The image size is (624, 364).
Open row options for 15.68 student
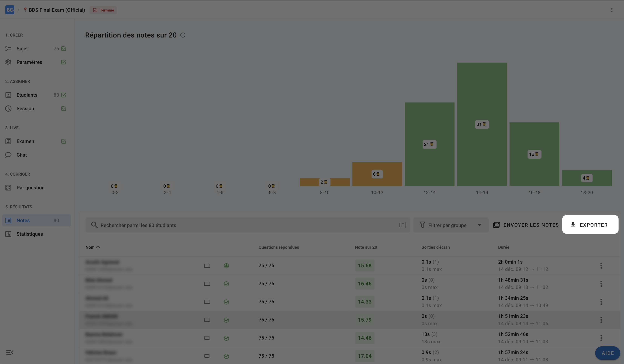[x=601, y=266]
